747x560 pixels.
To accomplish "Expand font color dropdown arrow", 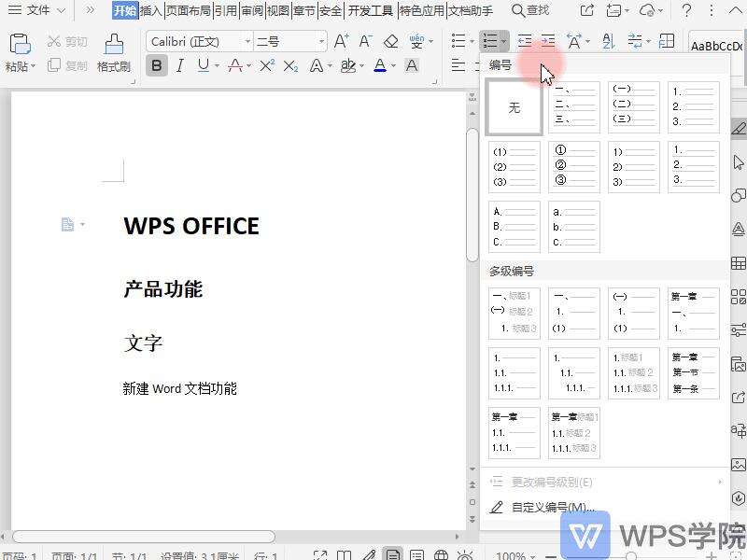I will 393,65.
